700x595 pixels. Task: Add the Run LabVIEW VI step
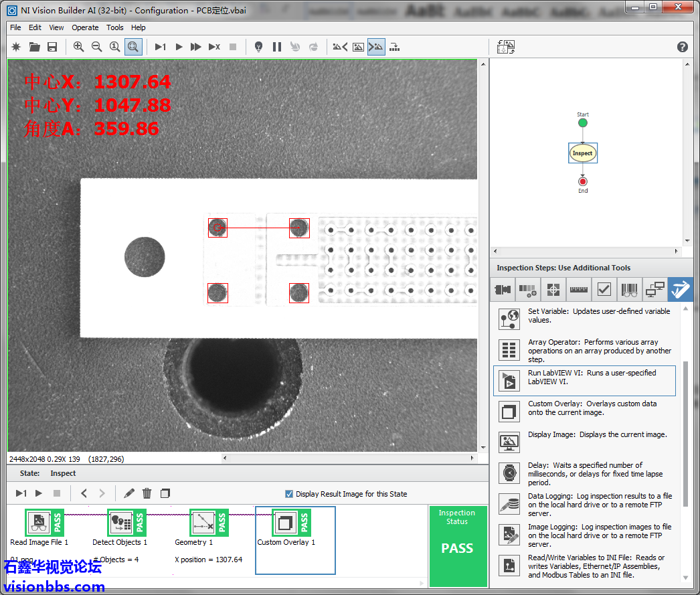(584, 380)
